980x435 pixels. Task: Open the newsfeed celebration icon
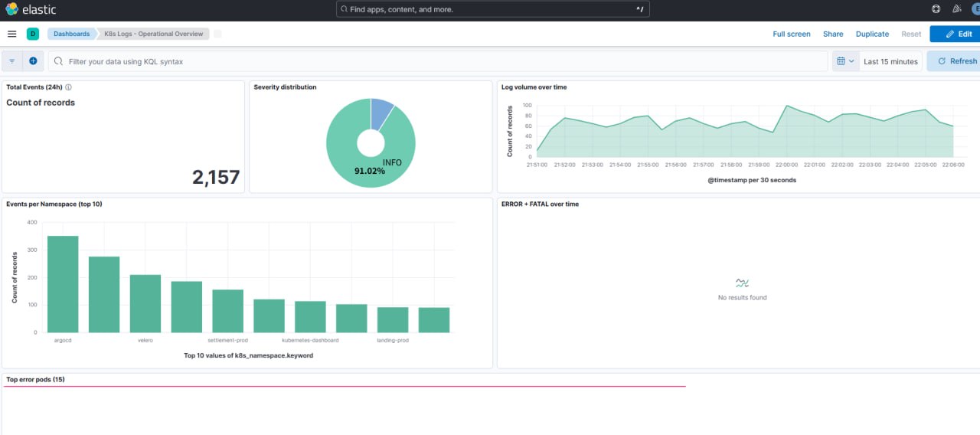click(x=956, y=9)
